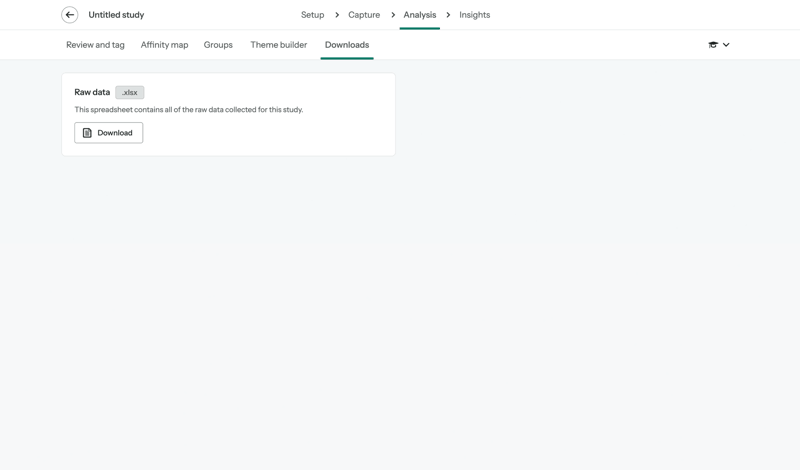
Task: Click the Downloads tab
Action: [x=347, y=45]
